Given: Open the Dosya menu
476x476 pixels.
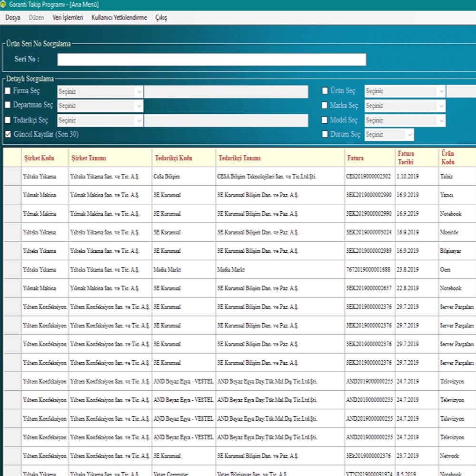Looking at the screenshot, I should [x=13, y=18].
